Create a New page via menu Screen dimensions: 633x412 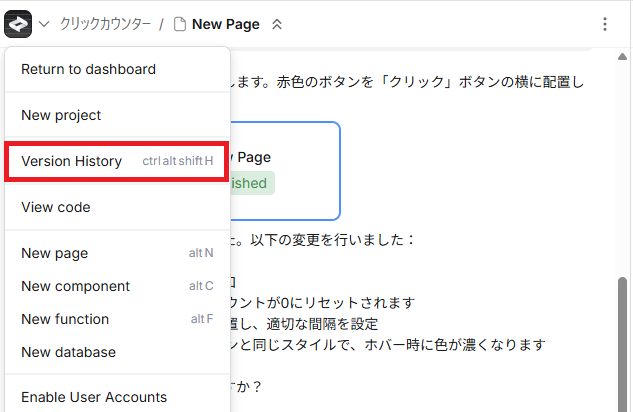[55, 253]
